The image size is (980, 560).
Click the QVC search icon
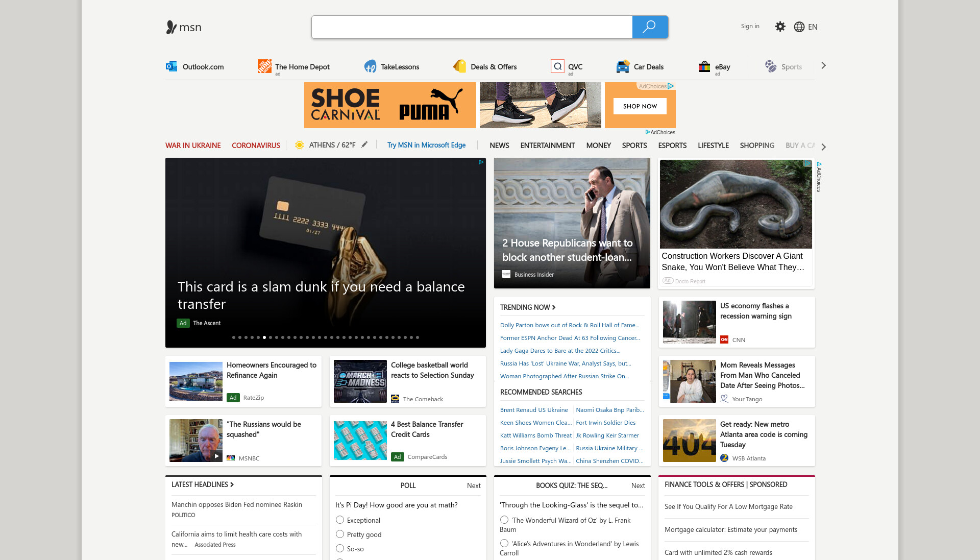click(557, 66)
